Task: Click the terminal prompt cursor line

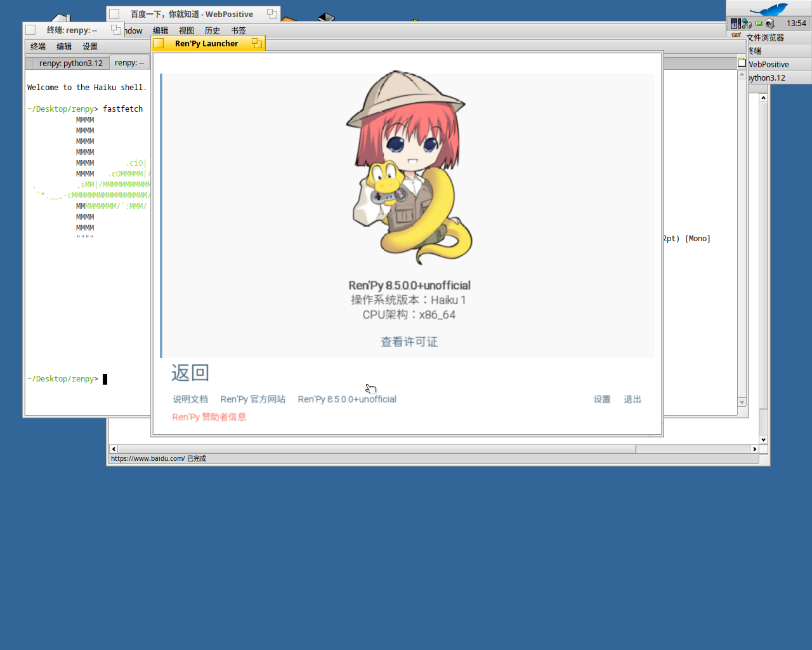Action: (x=67, y=379)
